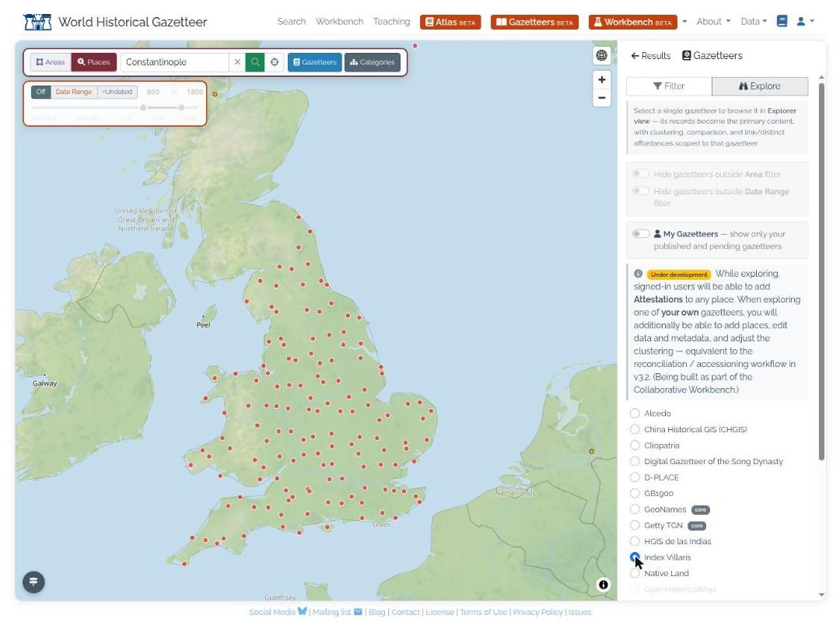This screenshot has width=840, height=629.
Task: Click the 800 start year field
Action: click(152, 92)
